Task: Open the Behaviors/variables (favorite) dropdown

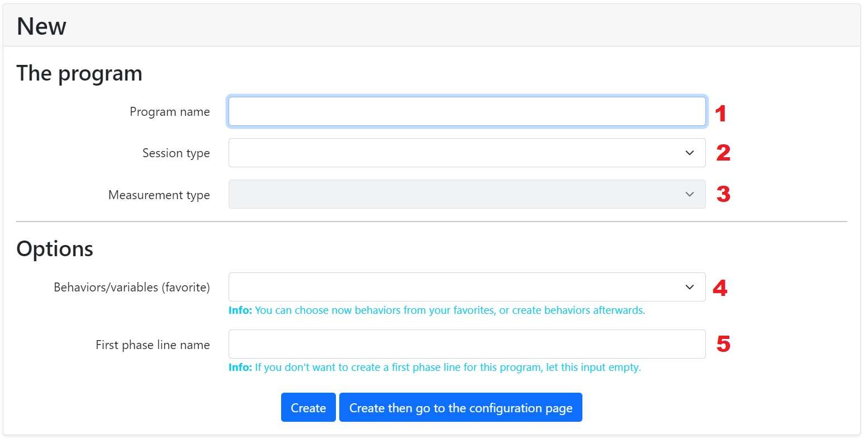Action: point(467,287)
